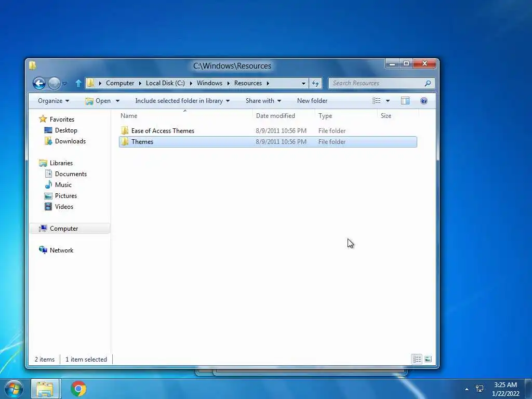Viewport: 532px width, 399px height.
Task: Minimize the Resources window
Action: [x=392, y=64]
